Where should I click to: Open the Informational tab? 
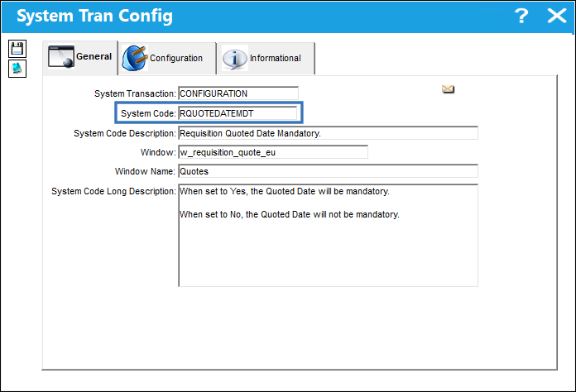coord(266,59)
